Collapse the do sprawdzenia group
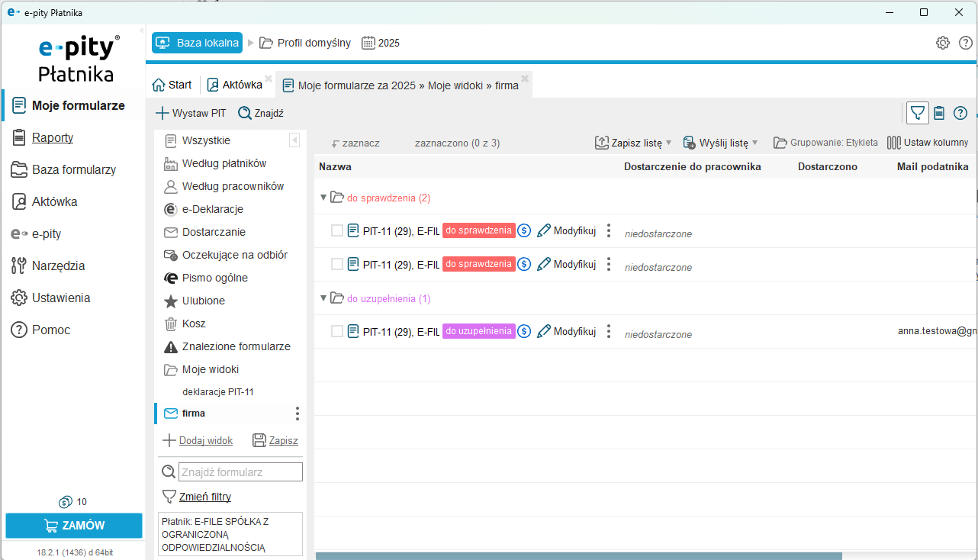The height and width of the screenshot is (560, 978). click(x=323, y=198)
